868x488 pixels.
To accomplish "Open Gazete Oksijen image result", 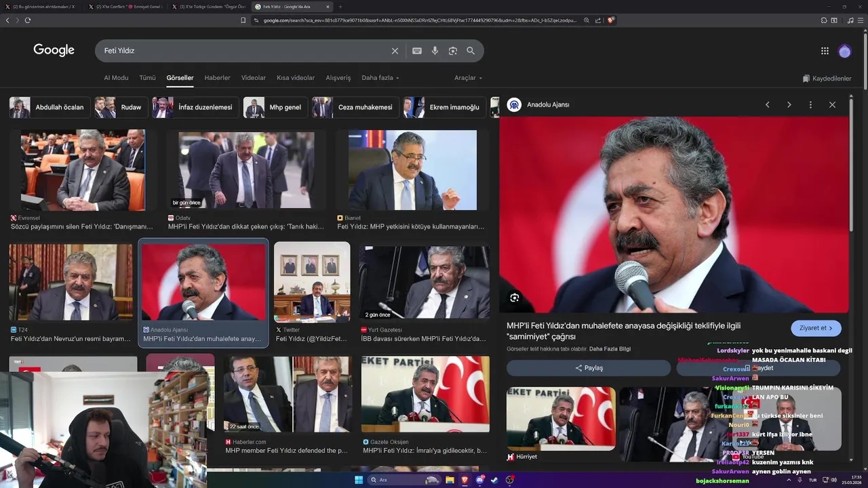I will coord(425,394).
